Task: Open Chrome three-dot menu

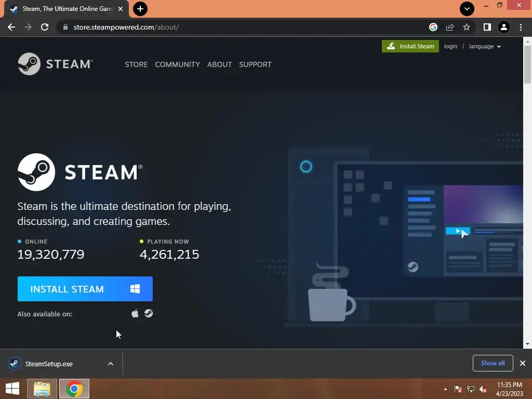Action: (x=521, y=27)
